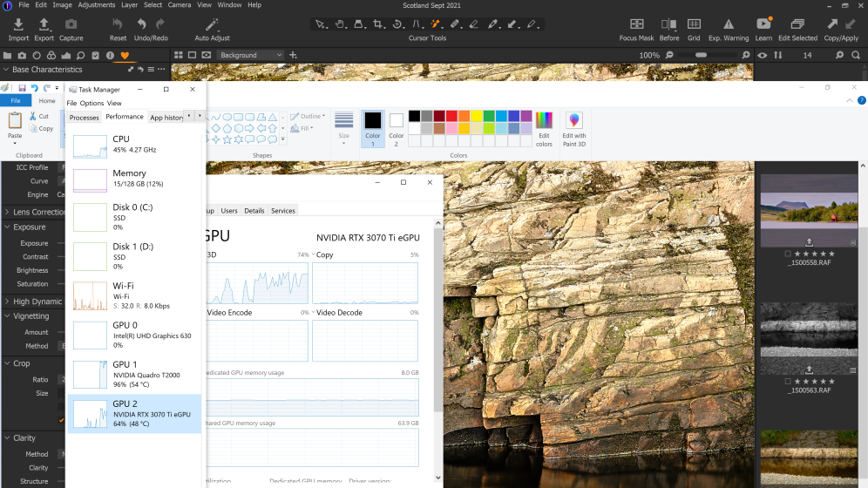Click the Import icon in Capture One
Image resolution: width=868 pixels, height=488 pixels.
18,24
